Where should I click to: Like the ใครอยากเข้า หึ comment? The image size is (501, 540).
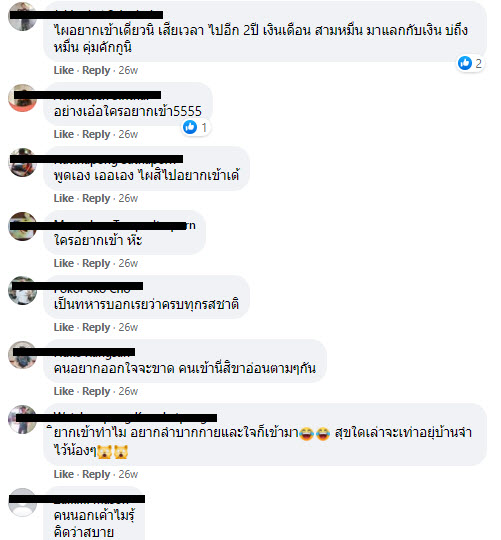coord(64,263)
